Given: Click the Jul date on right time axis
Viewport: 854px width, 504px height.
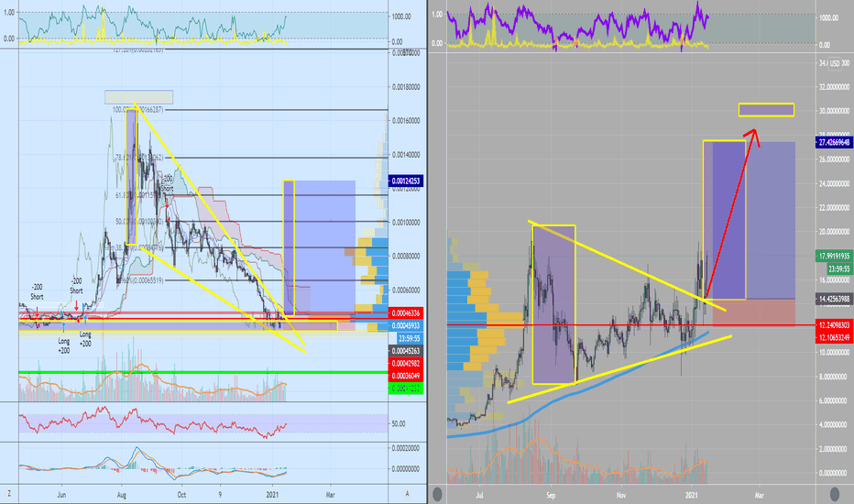Looking at the screenshot, I should pos(479,495).
